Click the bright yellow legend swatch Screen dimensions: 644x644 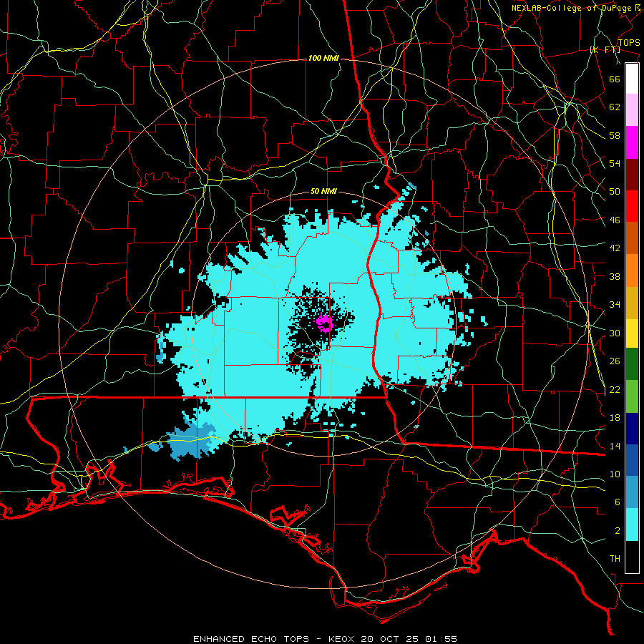click(632, 333)
